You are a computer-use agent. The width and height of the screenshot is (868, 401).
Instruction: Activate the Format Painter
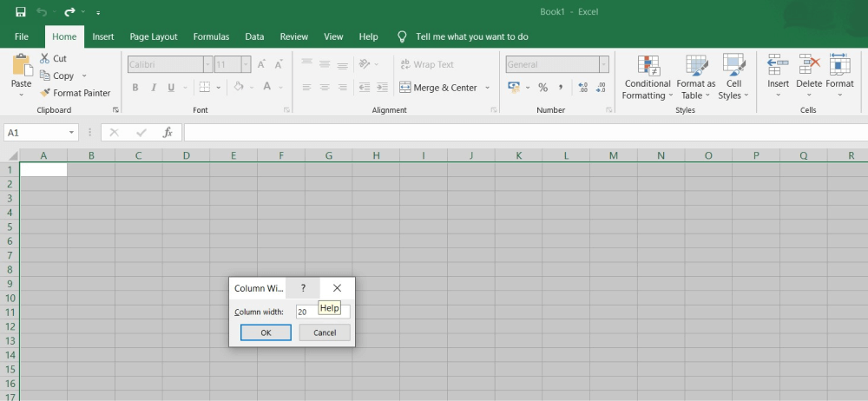[x=76, y=93]
